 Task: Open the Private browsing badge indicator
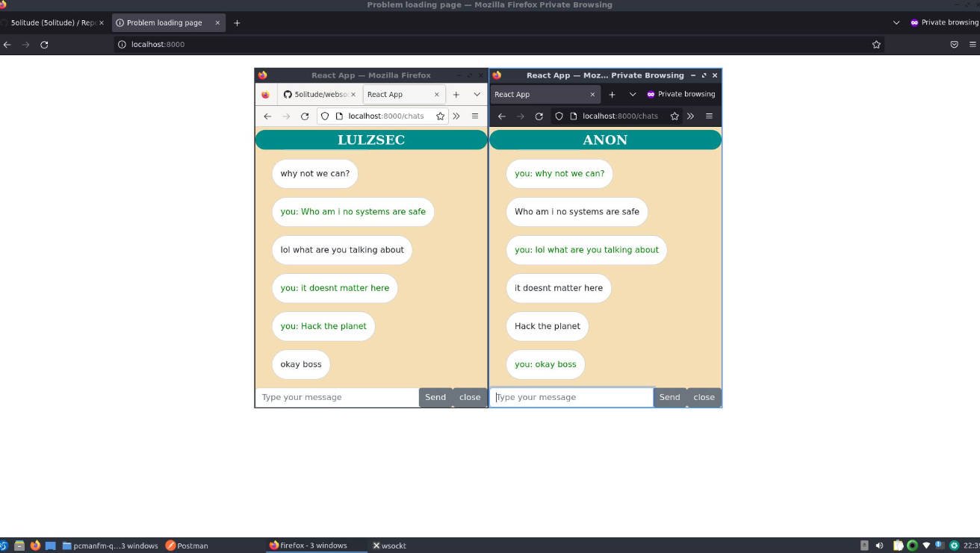[x=681, y=94]
